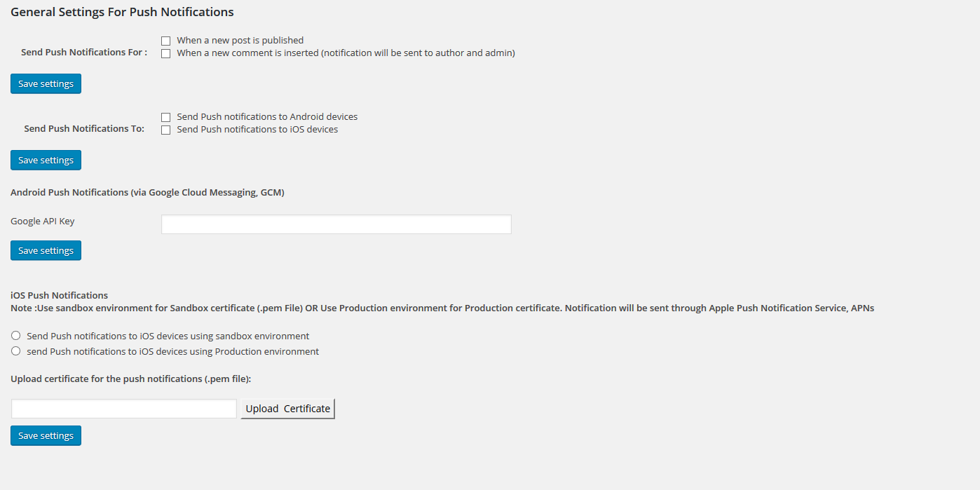The image size is (980, 490).
Task: Click the Upload Certificate button
Action: (x=287, y=409)
